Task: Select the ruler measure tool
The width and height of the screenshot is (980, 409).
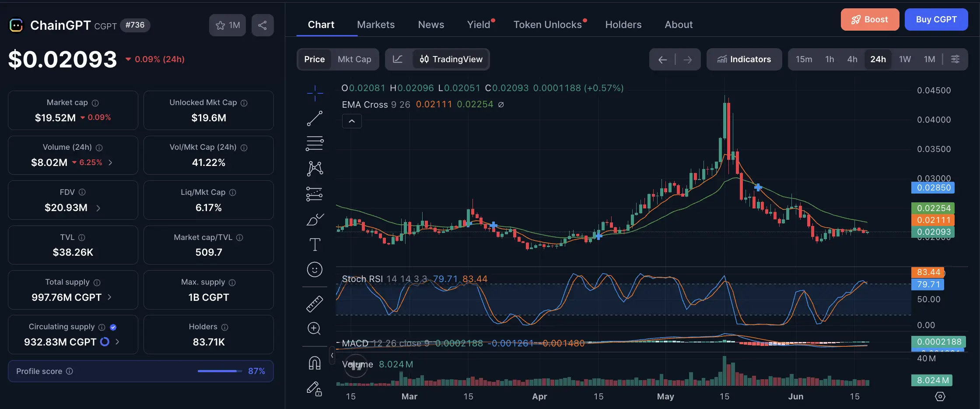Action: (315, 303)
